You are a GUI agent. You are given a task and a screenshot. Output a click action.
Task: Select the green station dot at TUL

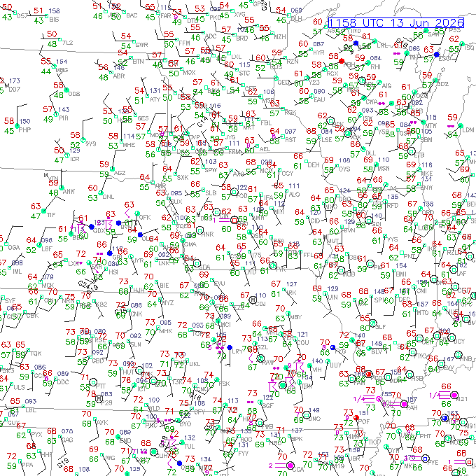point(182,442)
